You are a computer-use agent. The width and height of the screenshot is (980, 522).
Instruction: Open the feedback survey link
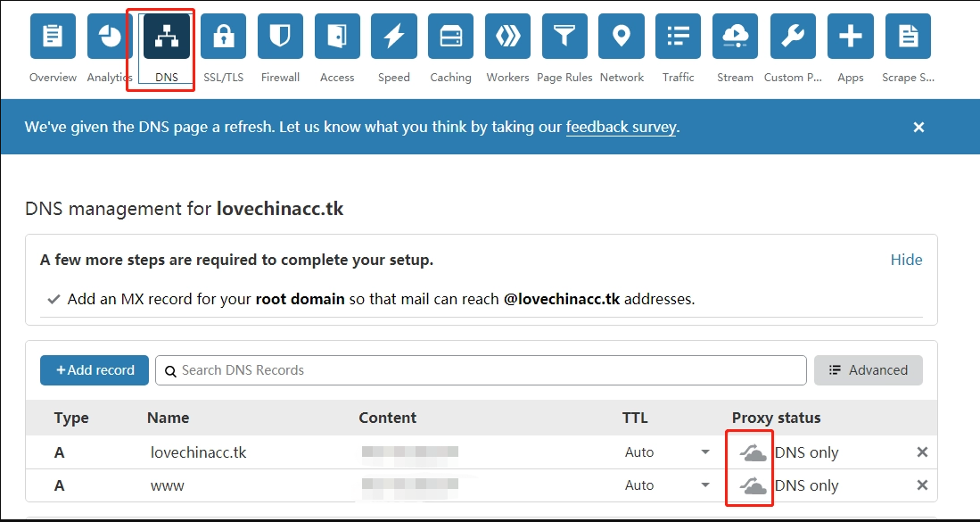click(x=621, y=128)
